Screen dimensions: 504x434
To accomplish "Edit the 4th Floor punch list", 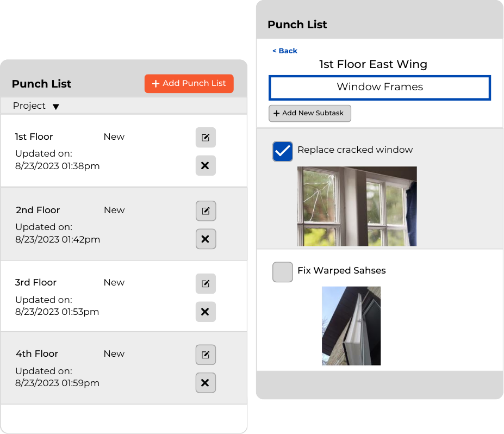I will point(206,355).
